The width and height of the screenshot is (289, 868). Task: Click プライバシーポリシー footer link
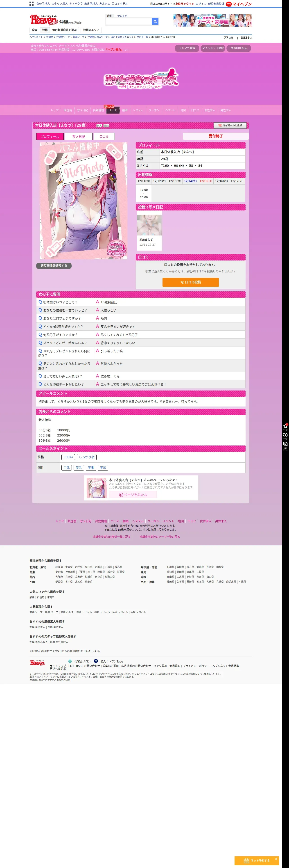pyautogui.click(x=196, y=666)
